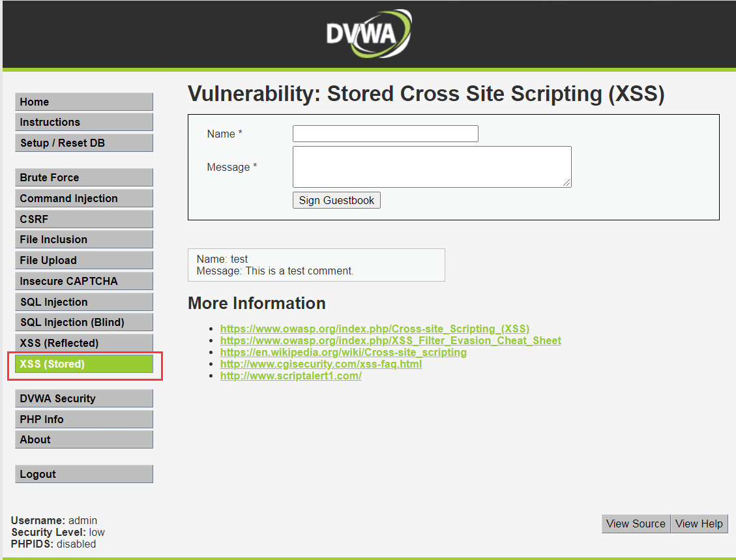The width and height of the screenshot is (736, 560).
Task: Click inside the Name input field
Action: point(385,134)
